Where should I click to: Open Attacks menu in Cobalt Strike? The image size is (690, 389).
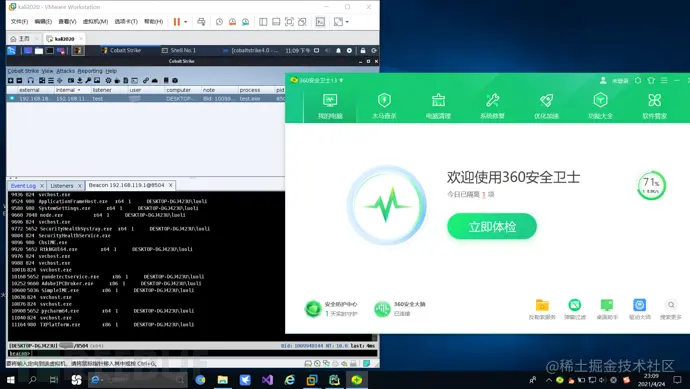coord(65,71)
